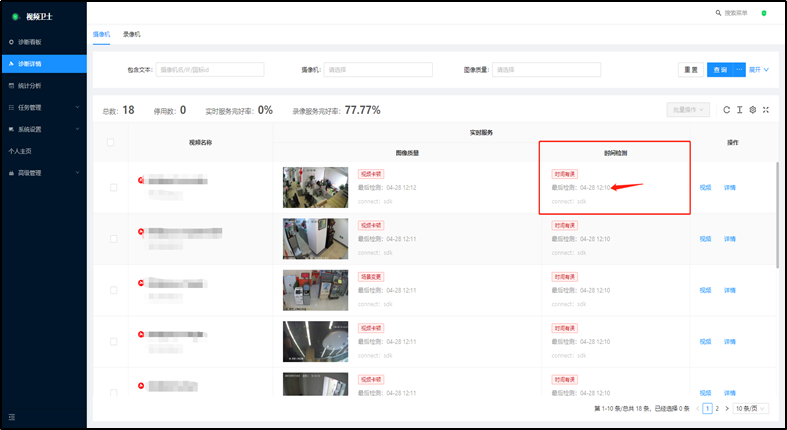Click 详情 link in second row
Viewport: 787px width, 430px height.
(730, 239)
